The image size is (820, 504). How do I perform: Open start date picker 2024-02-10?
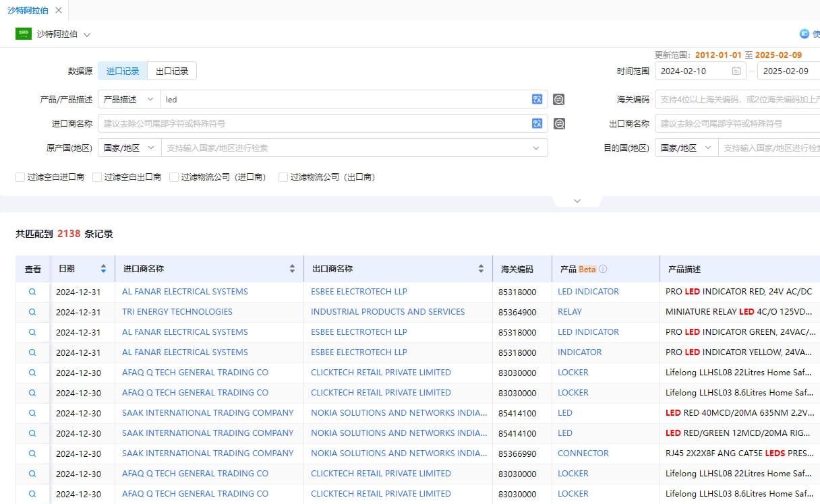click(x=701, y=71)
